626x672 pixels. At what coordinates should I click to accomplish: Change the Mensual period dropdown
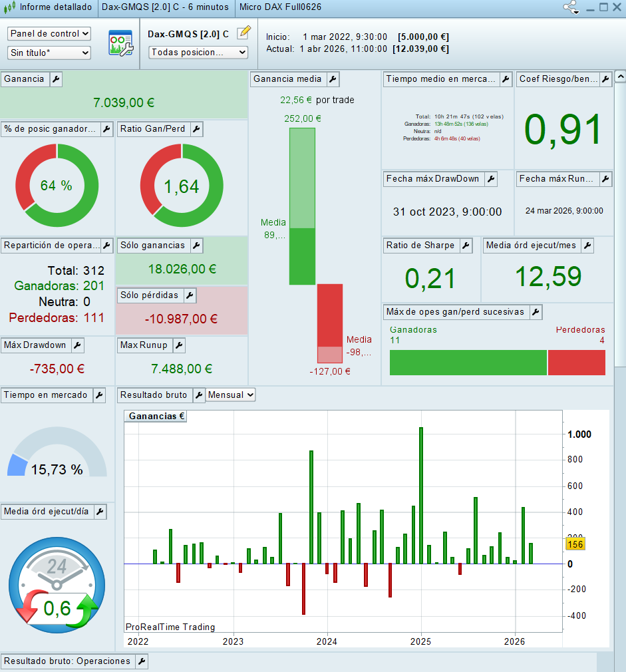[230, 395]
